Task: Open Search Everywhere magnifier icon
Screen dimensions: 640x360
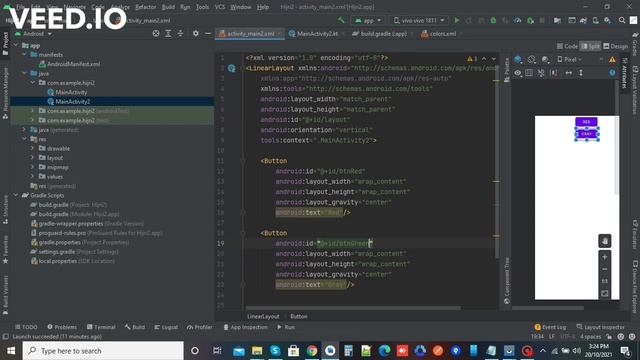Action: tap(622, 20)
